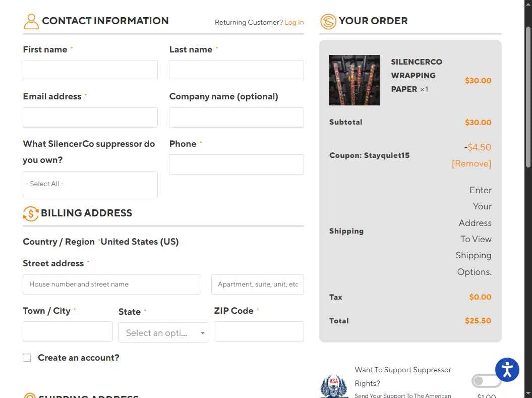The width and height of the screenshot is (532, 398).
Task: Click the $25.50 total amount
Action: coord(478,321)
